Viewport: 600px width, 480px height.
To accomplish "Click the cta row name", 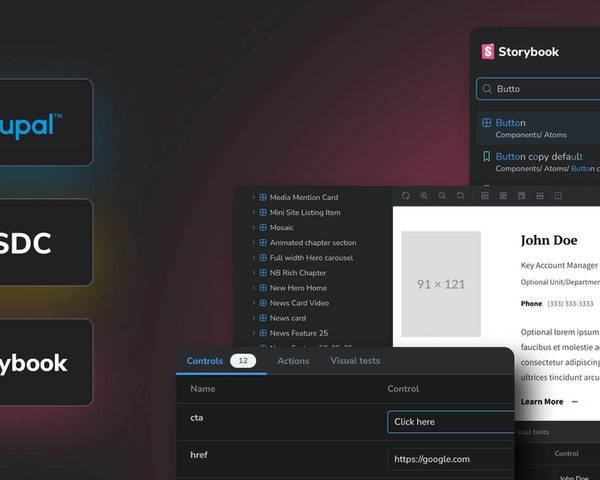I will (x=197, y=418).
